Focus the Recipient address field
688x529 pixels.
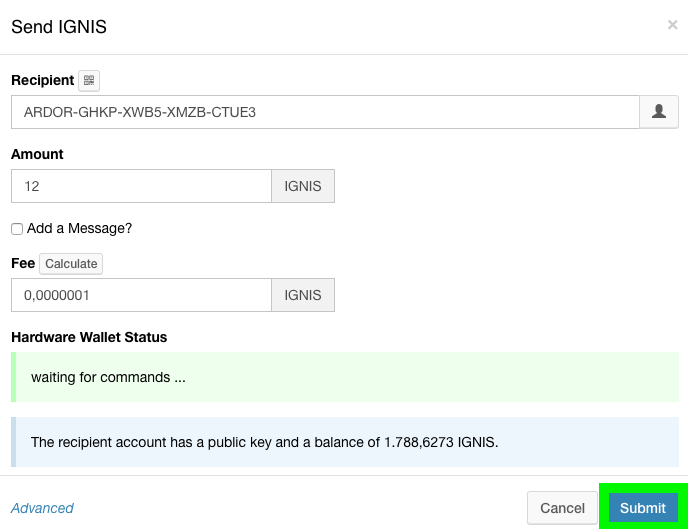325,112
